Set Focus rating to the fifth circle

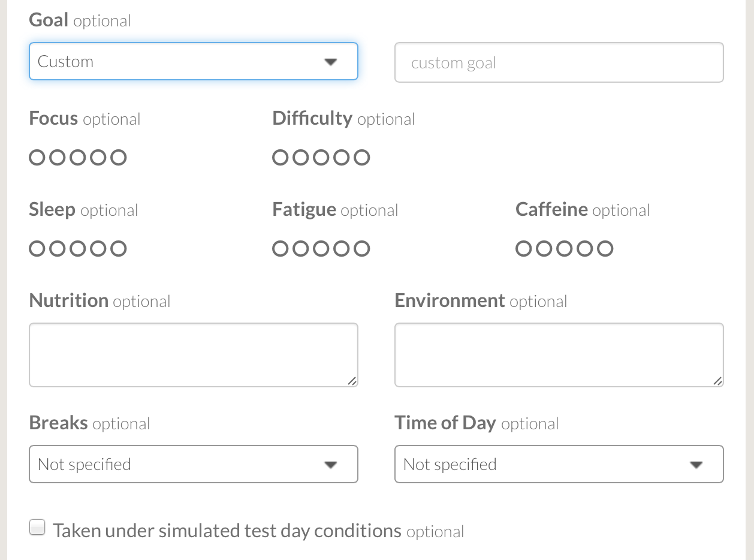pyautogui.click(x=119, y=158)
